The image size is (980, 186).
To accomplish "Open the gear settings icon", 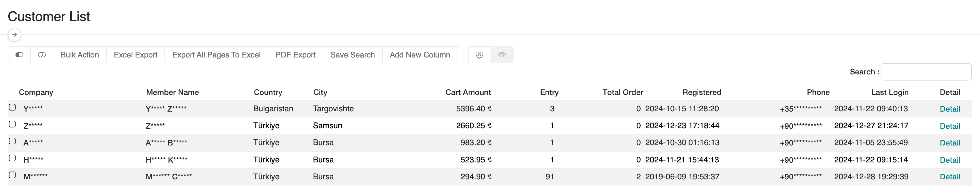I will click(x=479, y=55).
